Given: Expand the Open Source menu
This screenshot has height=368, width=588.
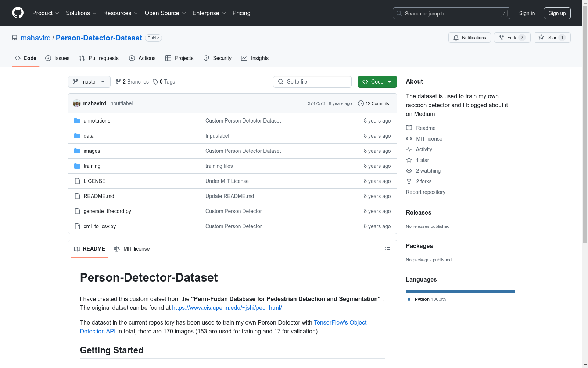Looking at the screenshot, I should [x=165, y=13].
